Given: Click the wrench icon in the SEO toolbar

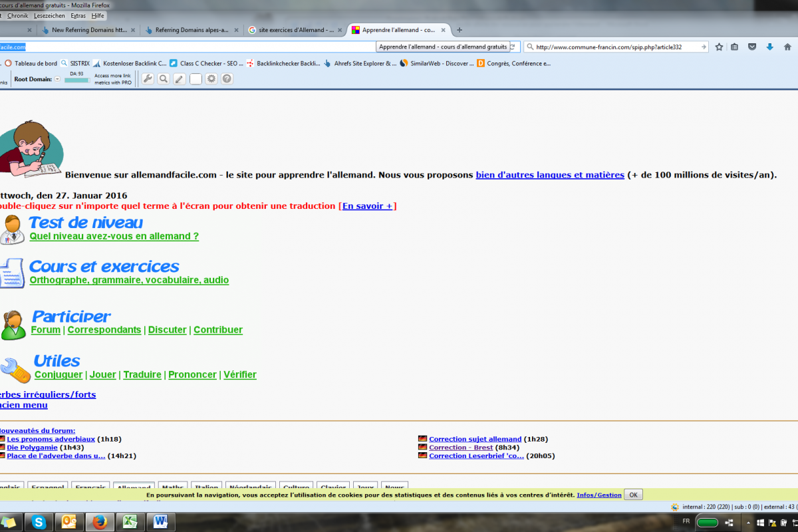Looking at the screenshot, I should [148, 79].
